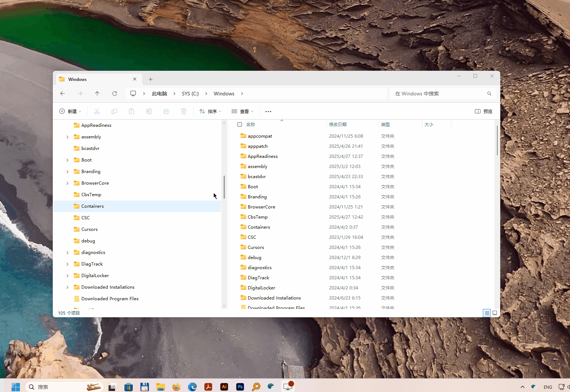Open the three-dots more options menu

[268, 111]
